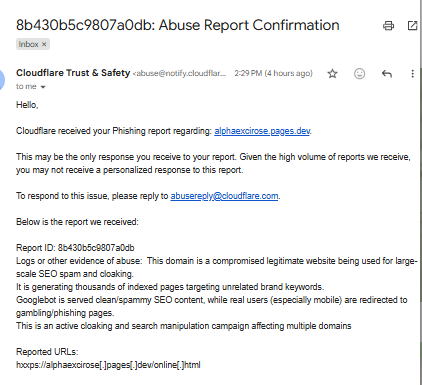This screenshot has height=385, width=422.
Task: Click the reported URL hxxps://alphaexcirose text
Action: 108,365
